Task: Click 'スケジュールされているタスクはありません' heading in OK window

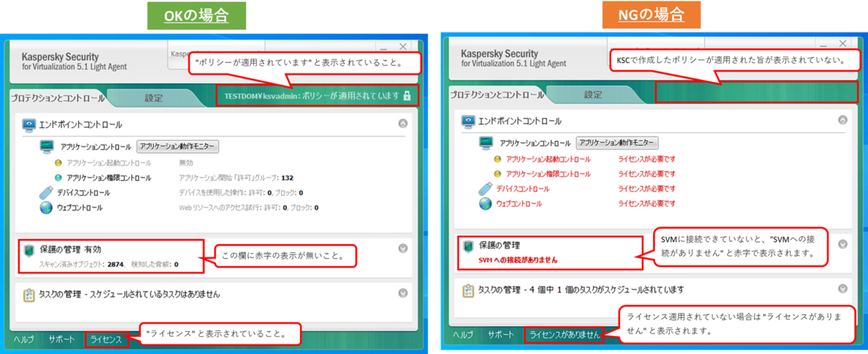Action: tap(156, 295)
